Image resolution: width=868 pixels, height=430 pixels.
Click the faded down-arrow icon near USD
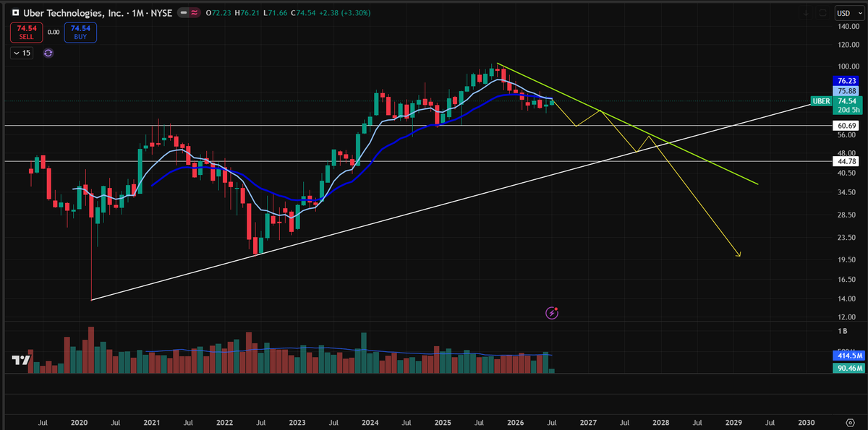pyautogui.click(x=807, y=12)
